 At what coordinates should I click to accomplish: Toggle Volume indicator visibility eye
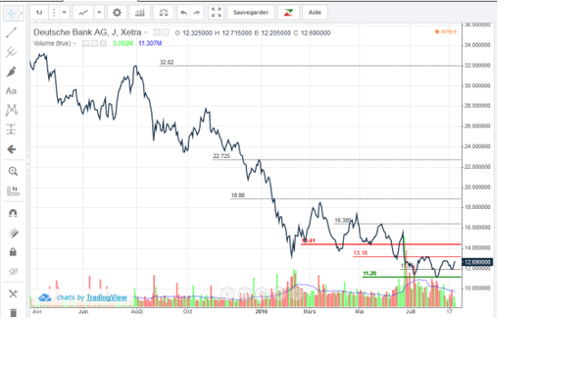(86, 43)
